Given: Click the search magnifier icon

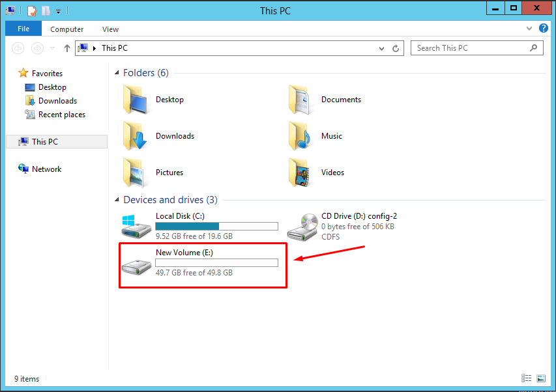Looking at the screenshot, I should (533, 48).
